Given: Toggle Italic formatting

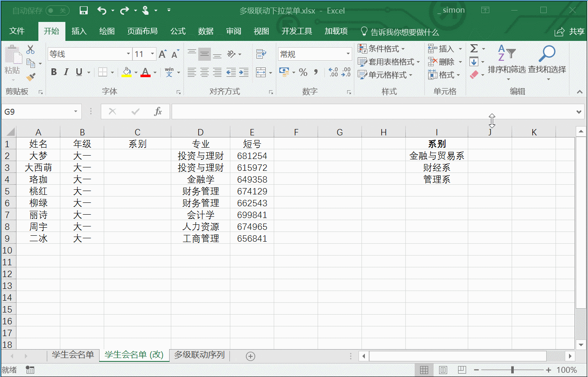Looking at the screenshot, I should (x=66, y=73).
